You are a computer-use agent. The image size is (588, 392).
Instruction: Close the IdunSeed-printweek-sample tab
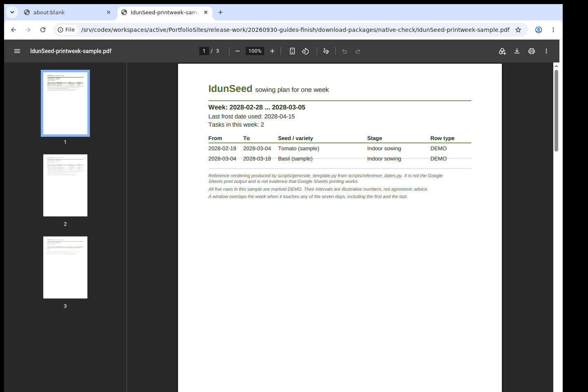[206, 12]
